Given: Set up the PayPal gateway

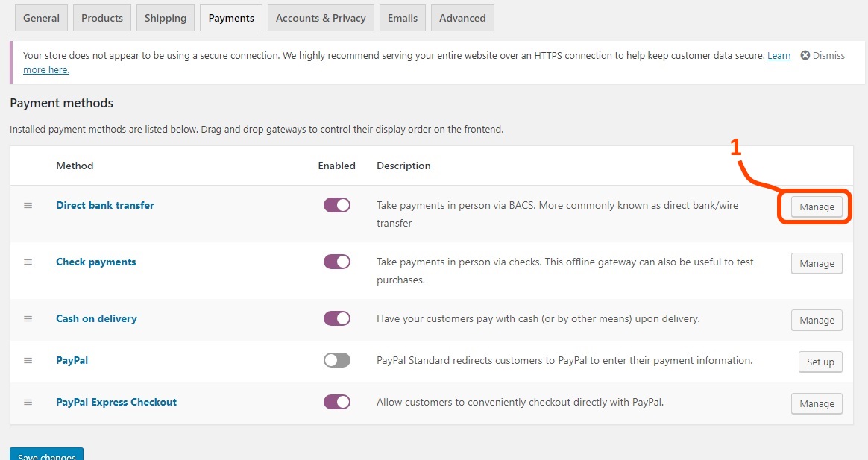Looking at the screenshot, I should point(820,362).
